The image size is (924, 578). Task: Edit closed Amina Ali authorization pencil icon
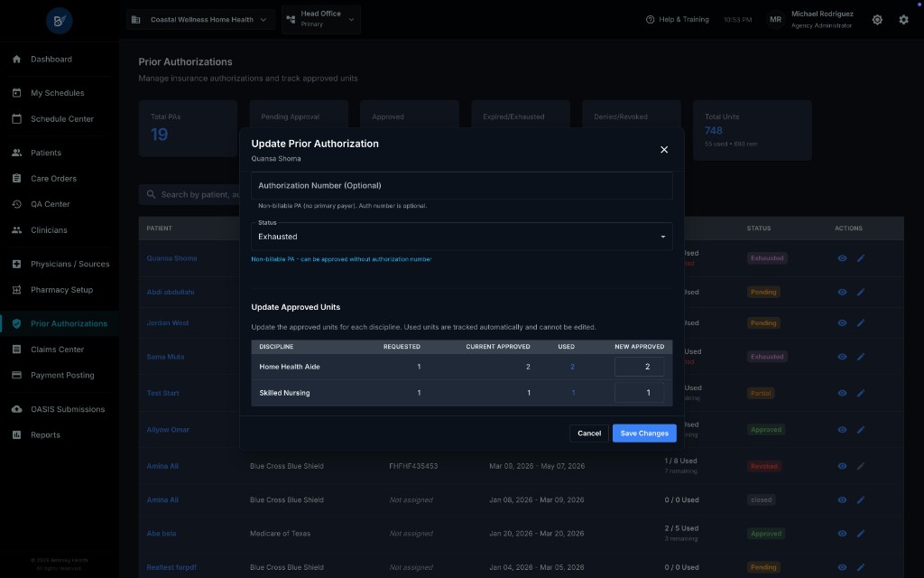(x=861, y=499)
